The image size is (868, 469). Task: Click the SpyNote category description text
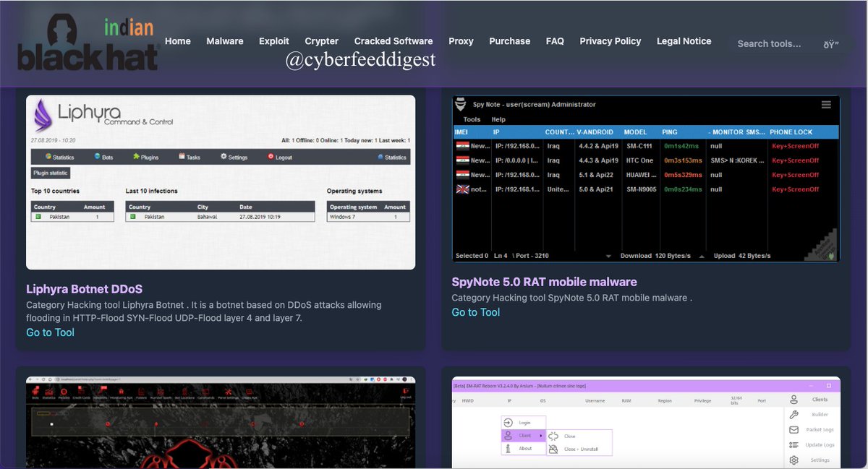572,298
